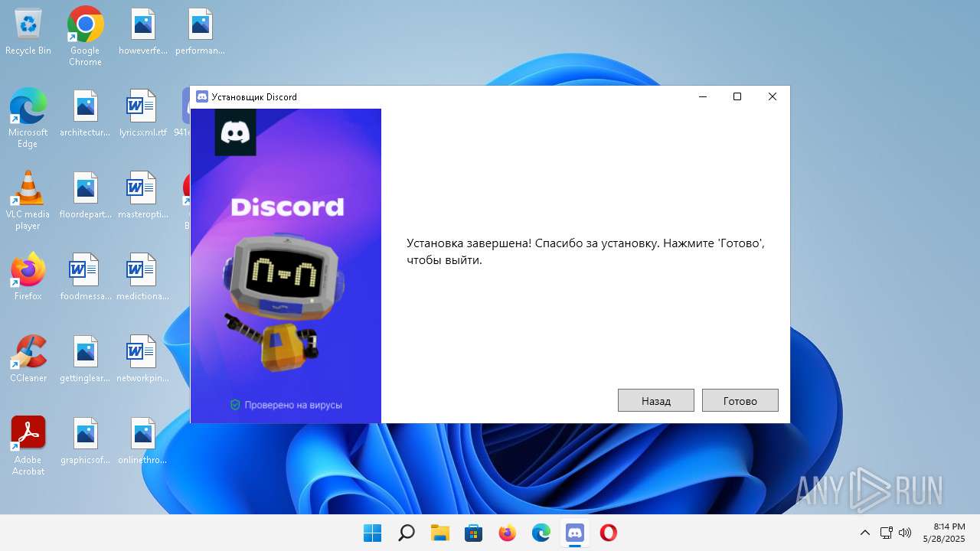Select the lyricsxml.rtf document

click(143, 114)
